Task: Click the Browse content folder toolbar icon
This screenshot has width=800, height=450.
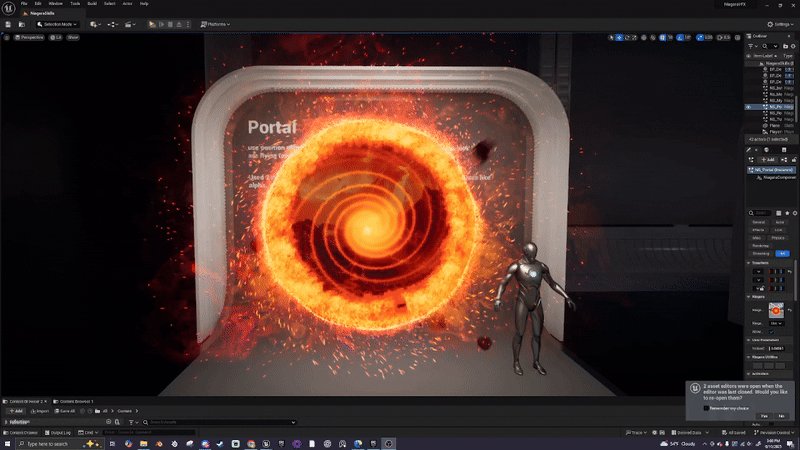Action: pos(21,24)
